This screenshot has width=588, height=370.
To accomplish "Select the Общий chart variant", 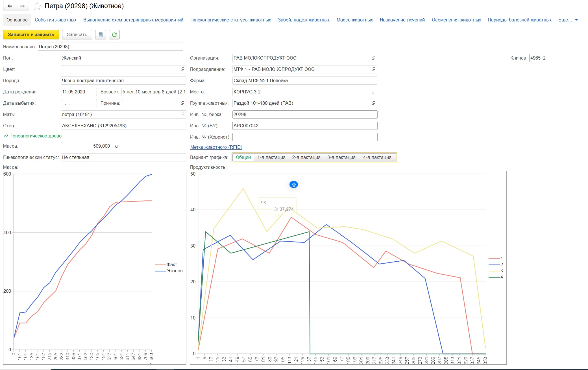I will [x=243, y=157].
